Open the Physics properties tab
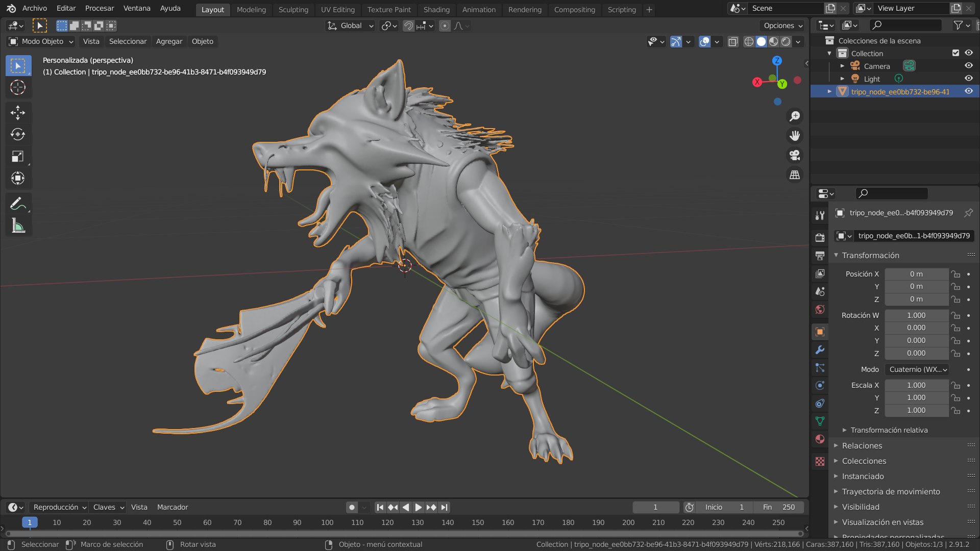This screenshot has height=551, width=980. 820,386
